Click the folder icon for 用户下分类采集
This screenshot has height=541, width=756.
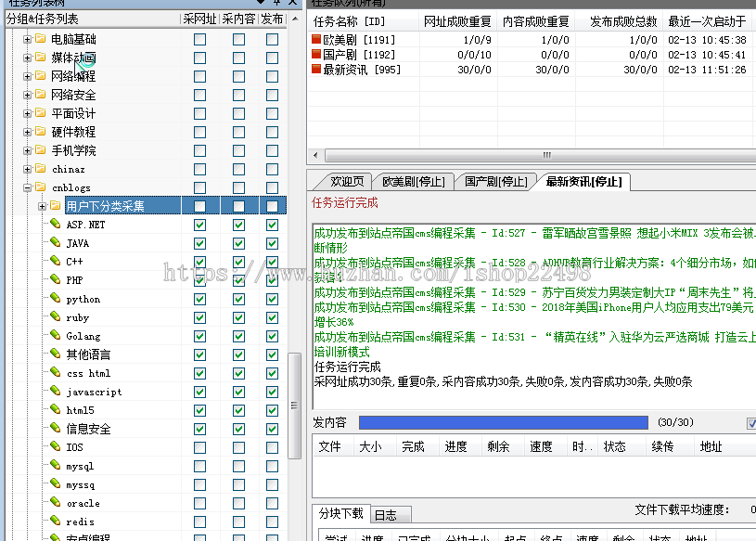pos(56,205)
